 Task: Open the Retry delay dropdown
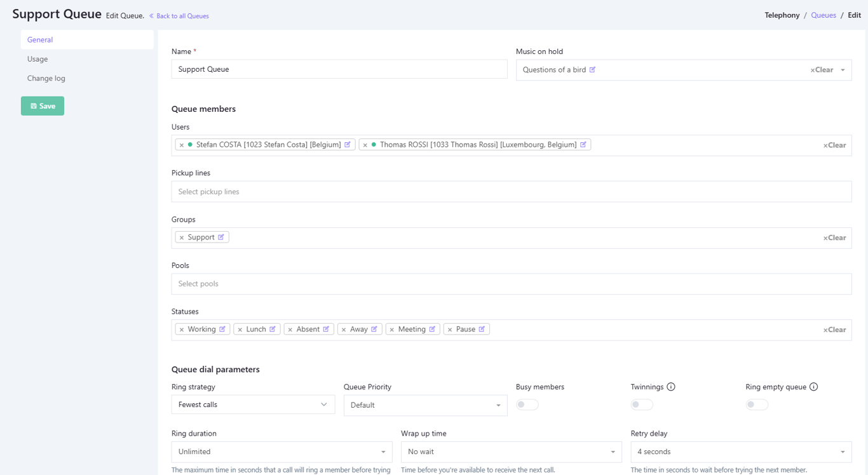point(741,452)
